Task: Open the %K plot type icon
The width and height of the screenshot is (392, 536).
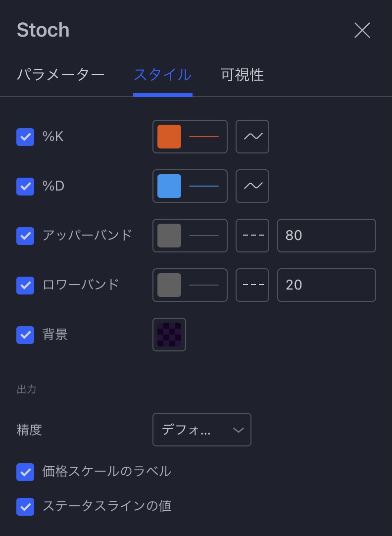Action: tap(252, 137)
